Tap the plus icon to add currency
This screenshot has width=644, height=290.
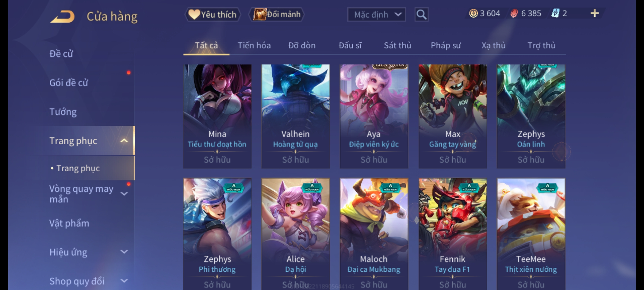[x=595, y=13]
